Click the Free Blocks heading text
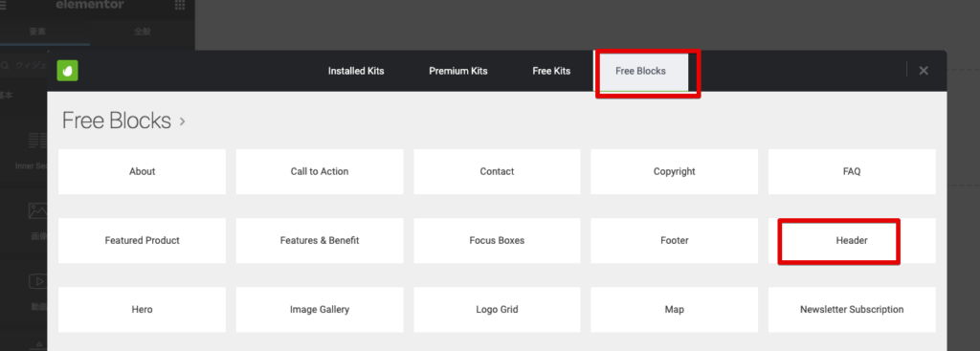 coord(116,121)
